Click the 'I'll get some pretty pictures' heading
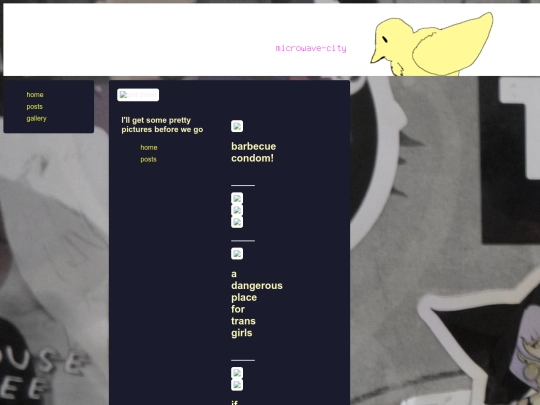540x405 pixels. point(162,125)
